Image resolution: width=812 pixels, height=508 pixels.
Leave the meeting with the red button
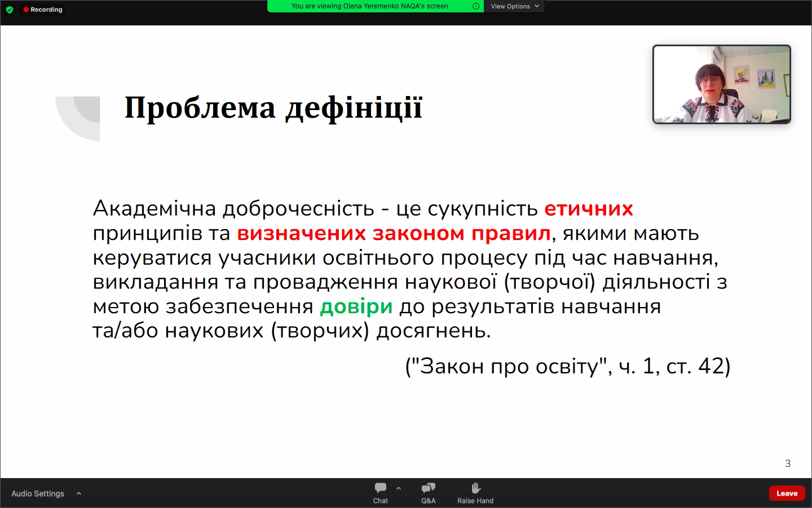787,493
